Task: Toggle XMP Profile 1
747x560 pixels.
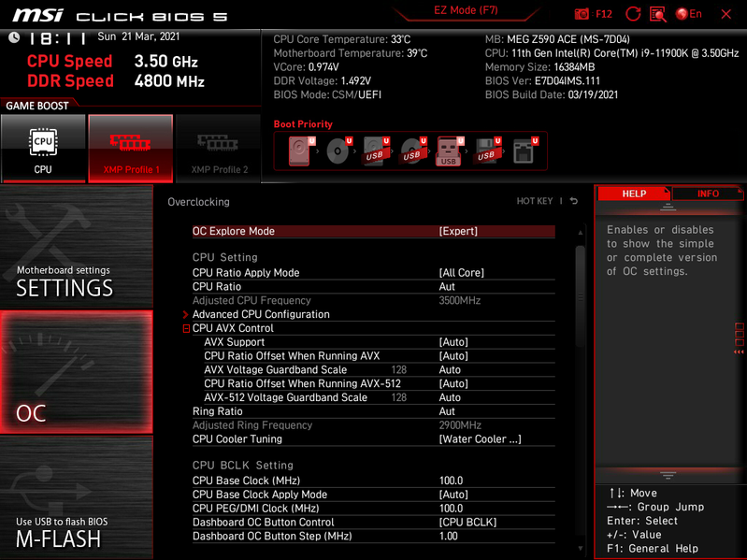Action: point(131,148)
